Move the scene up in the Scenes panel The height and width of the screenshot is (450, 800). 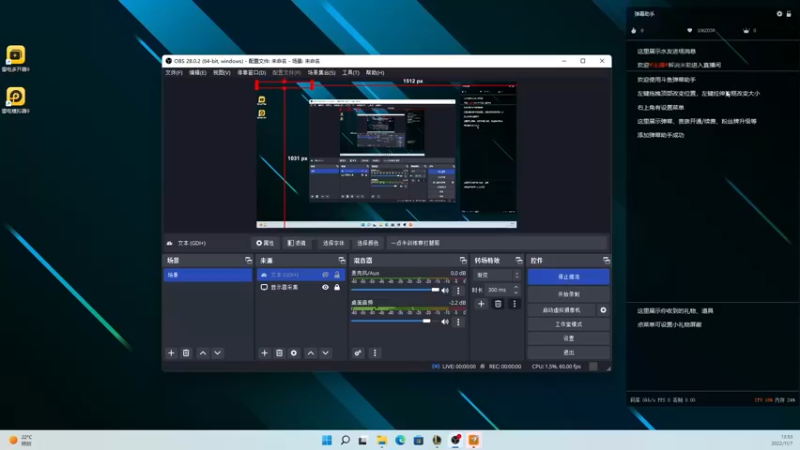[203, 353]
